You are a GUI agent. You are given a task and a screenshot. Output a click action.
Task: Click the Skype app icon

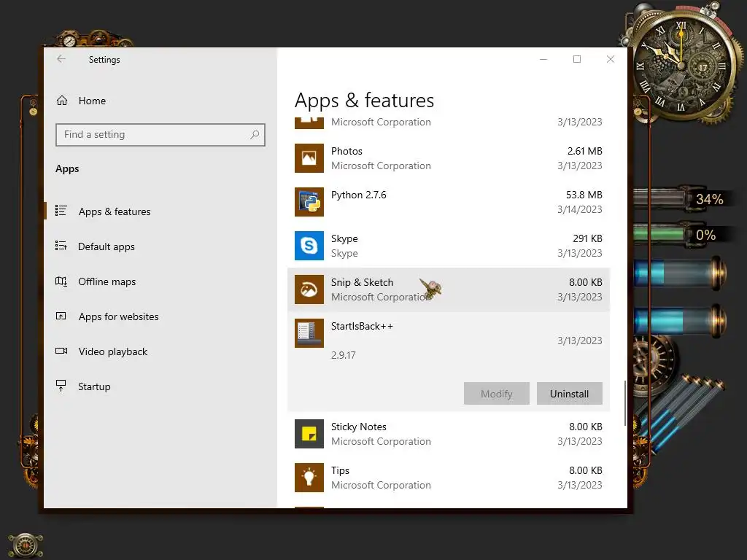pyautogui.click(x=309, y=246)
